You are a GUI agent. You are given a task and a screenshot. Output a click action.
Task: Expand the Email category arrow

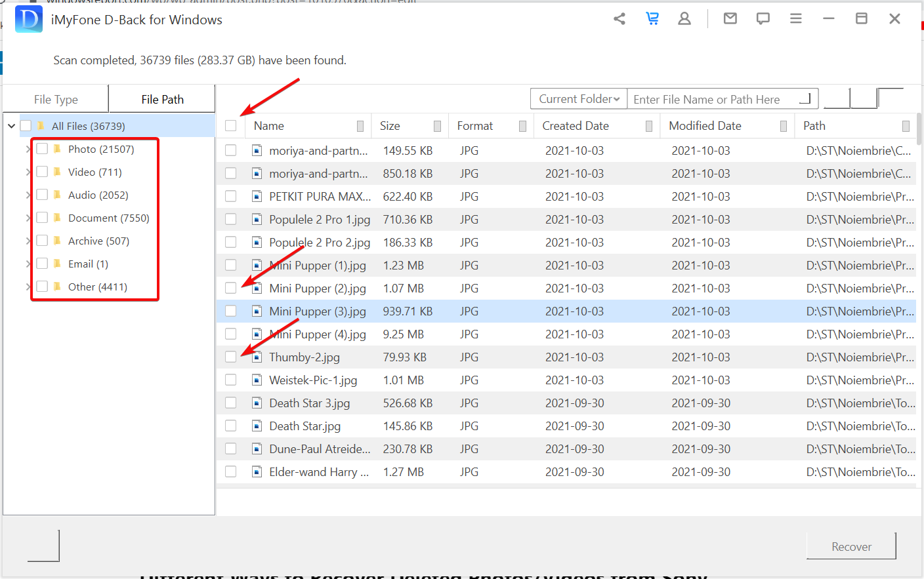pos(28,264)
